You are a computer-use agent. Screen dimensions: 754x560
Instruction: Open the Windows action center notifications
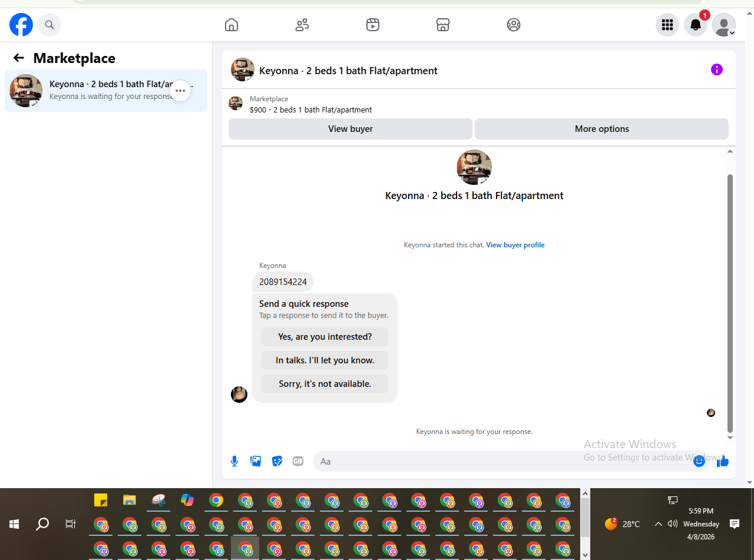coord(735,524)
